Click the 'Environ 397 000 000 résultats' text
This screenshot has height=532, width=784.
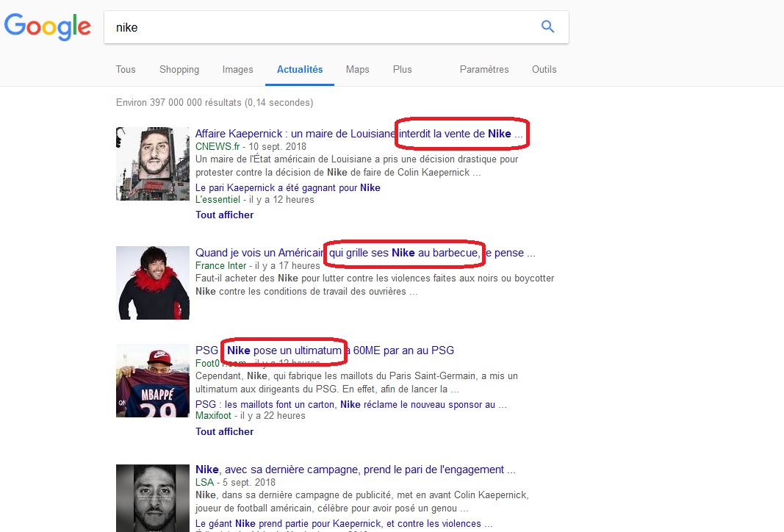pos(215,102)
